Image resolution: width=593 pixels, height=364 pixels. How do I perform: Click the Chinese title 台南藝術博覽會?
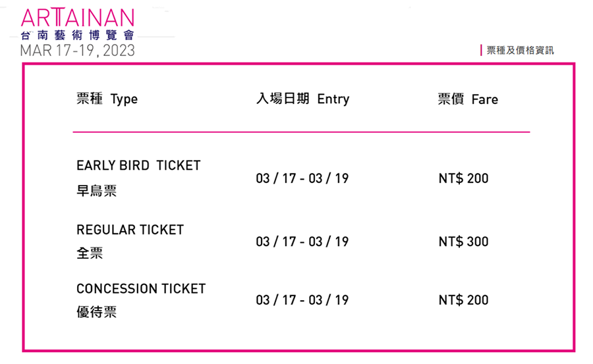(x=78, y=35)
